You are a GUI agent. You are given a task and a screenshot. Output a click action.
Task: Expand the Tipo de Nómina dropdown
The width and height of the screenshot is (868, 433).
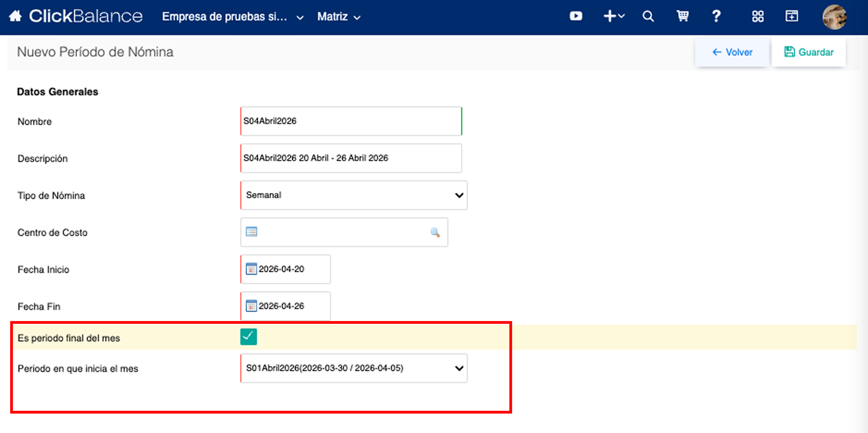(354, 195)
